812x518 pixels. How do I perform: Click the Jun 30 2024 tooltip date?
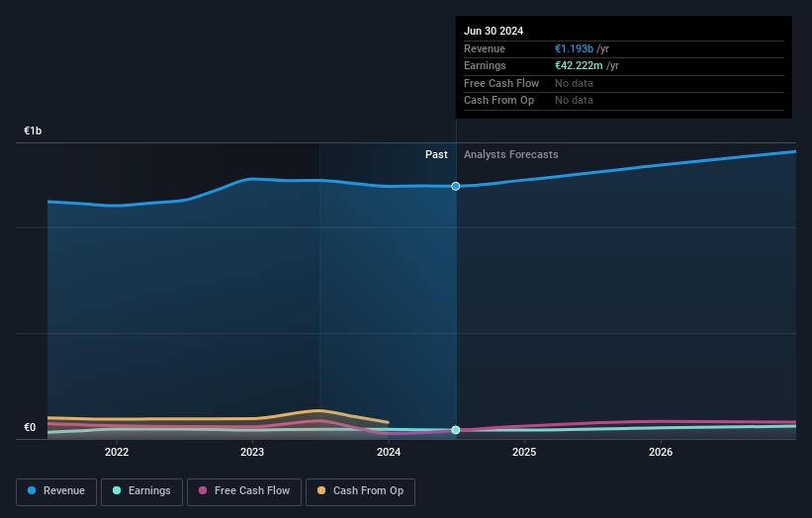[494, 31]
